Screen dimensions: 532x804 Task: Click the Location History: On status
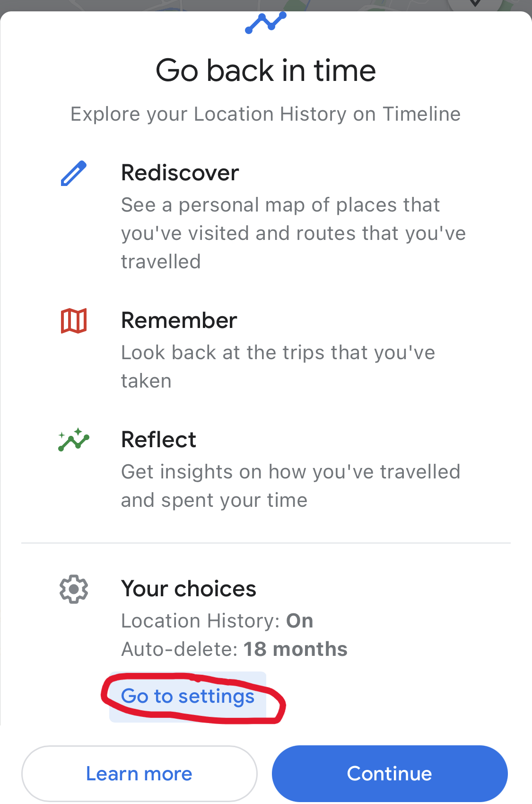pyautogui.click(x=217, y=621)
